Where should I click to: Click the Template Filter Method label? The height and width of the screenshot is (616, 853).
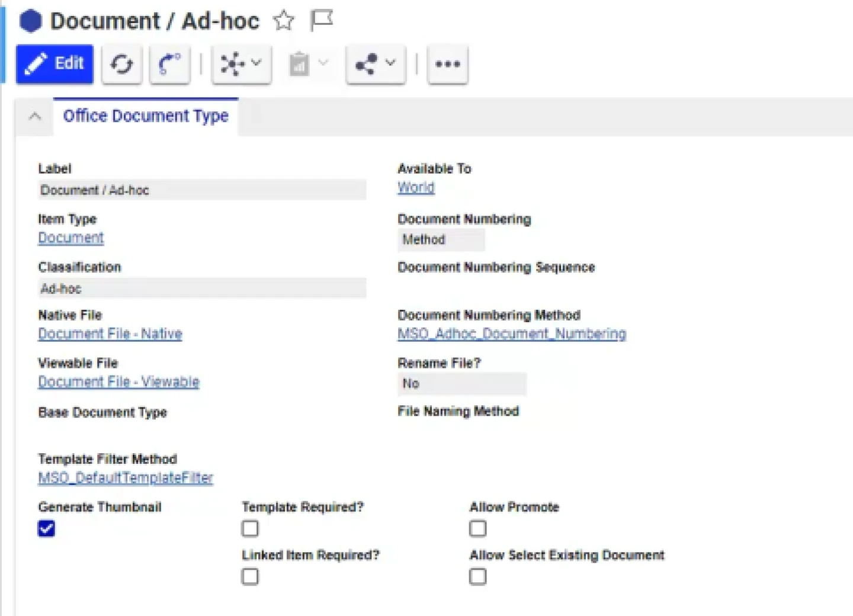(108, 459)
